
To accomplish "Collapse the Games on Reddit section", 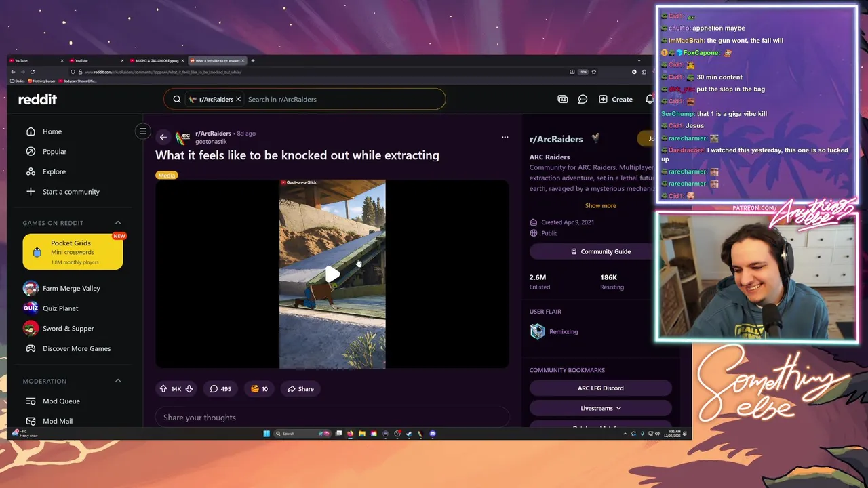I will pyautogui.click(x=118, y=223).
